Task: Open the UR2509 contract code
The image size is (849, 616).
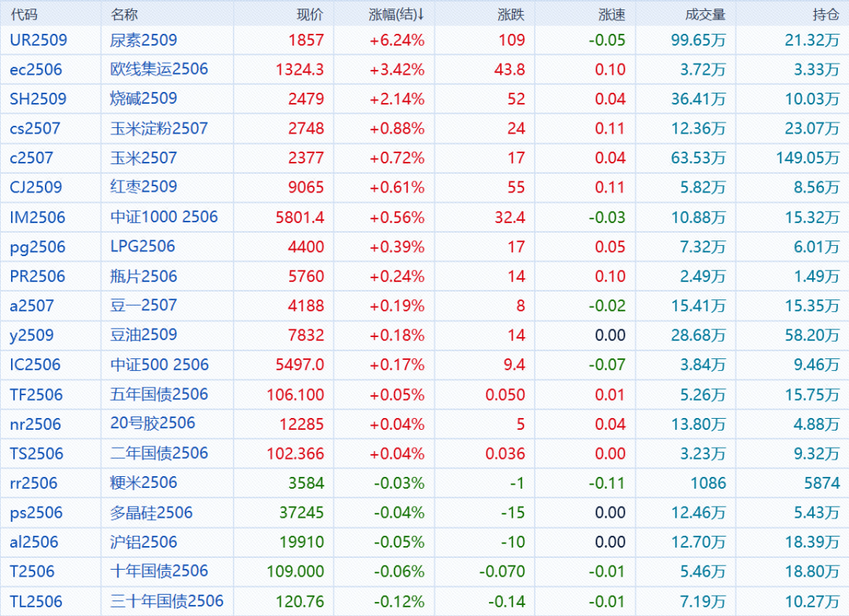Action: click(39, 40)
